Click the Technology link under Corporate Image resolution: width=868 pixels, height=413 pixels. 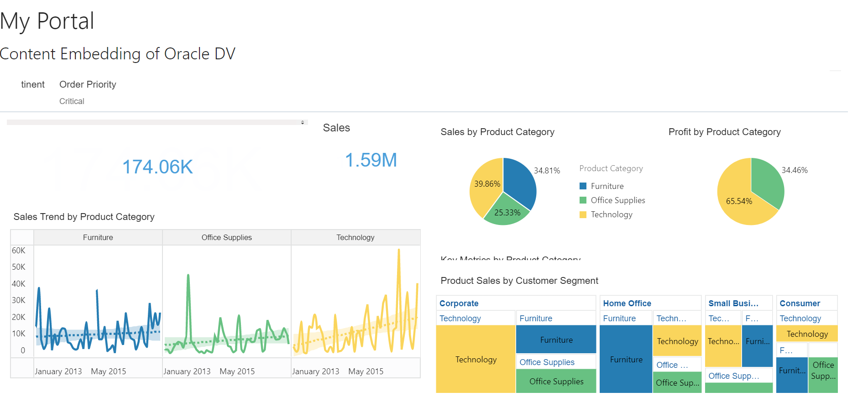[460, 318]
